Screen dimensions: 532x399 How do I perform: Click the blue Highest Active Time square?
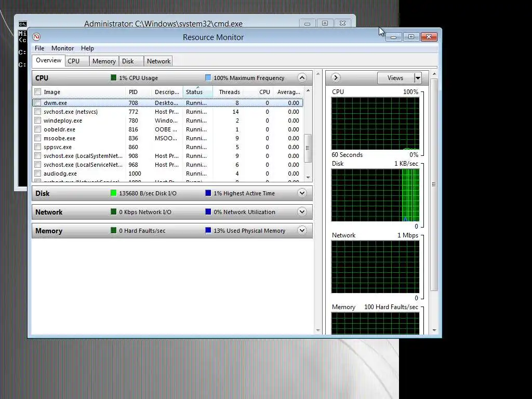click(208, 193)
